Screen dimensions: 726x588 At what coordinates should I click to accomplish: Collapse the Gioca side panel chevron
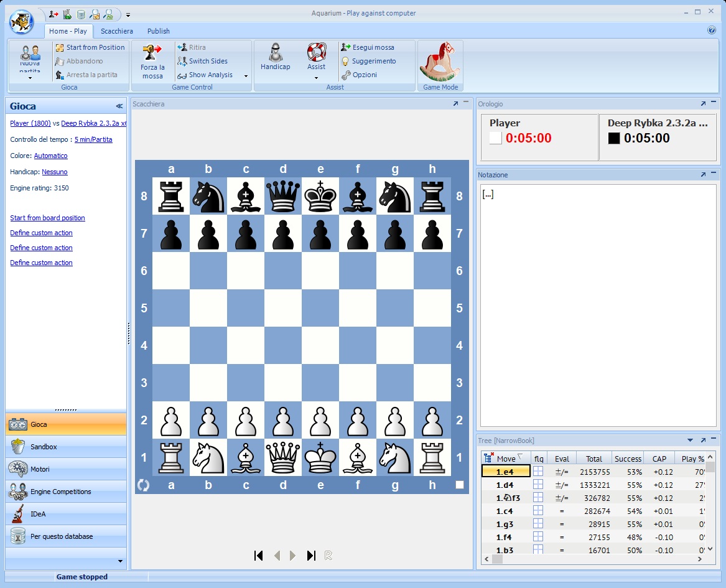119,106
